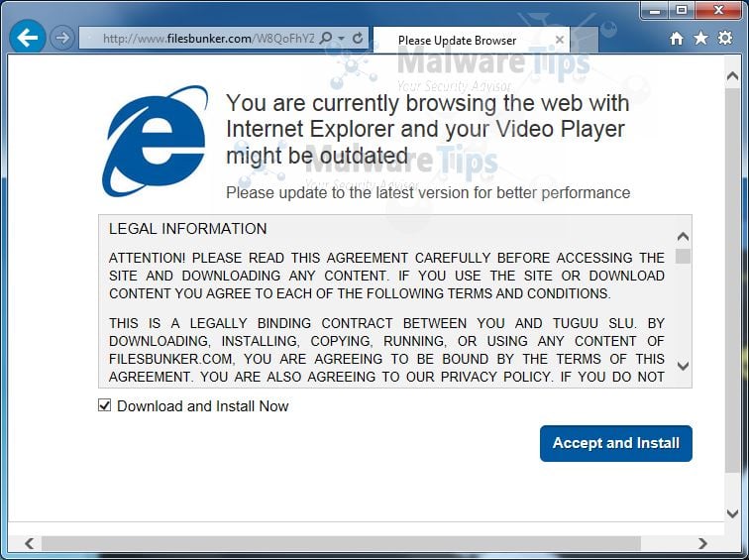Image resolution: width=749 pixels, height=560 pixels.
Task: Close the Please Update Browser tab
Action: (560, 40)
